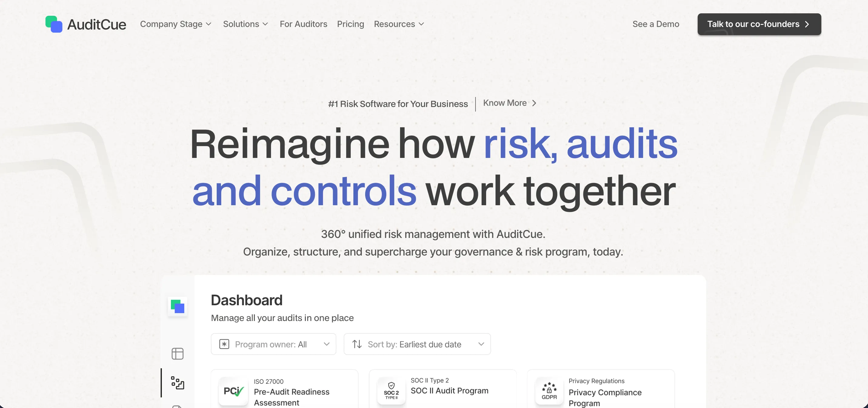Select the workflow steps sidebar icon
Image resolution: width=868 pixels, height=408 pixels.
click(178, 383)
